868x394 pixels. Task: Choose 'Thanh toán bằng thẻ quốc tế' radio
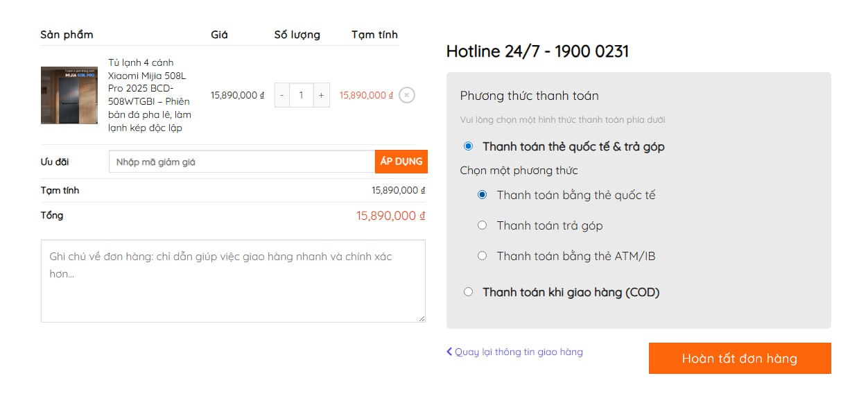click(x=483, y=195)
